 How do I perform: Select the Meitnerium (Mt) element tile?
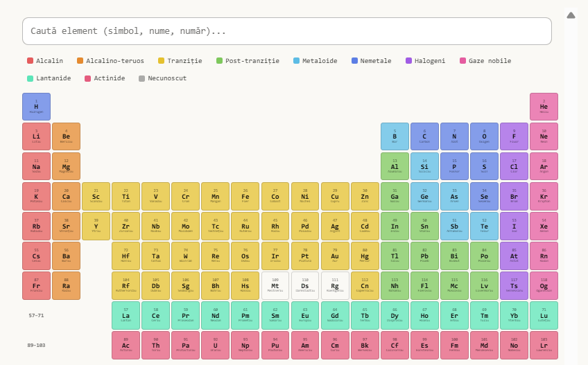pyautogui.click(x=275, y=285)
